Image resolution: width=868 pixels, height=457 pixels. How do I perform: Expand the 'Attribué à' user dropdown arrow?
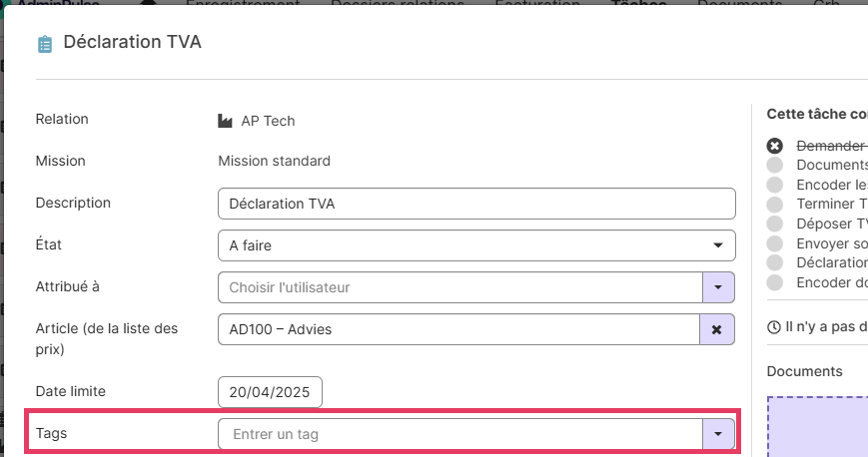coord(717,287)
